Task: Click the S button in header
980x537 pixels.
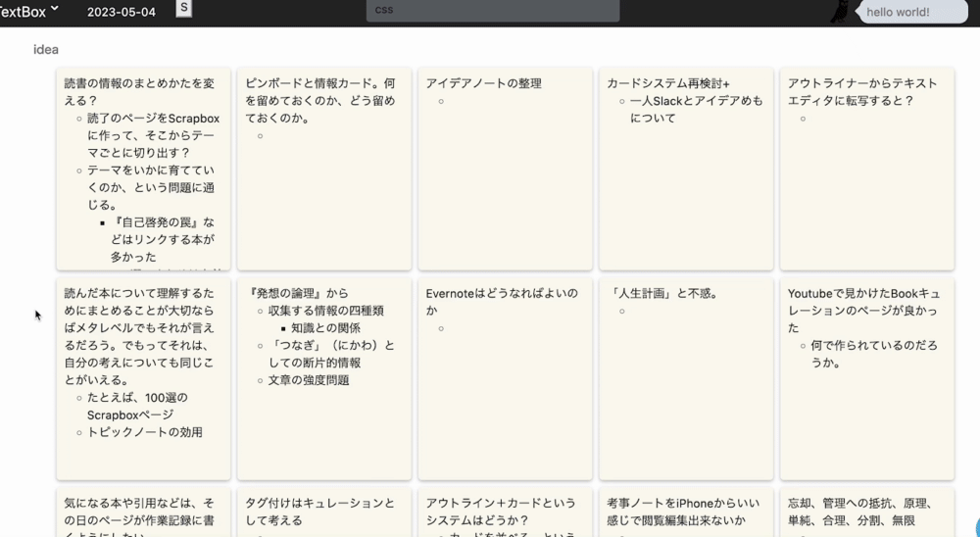Action: click(184, 8)
